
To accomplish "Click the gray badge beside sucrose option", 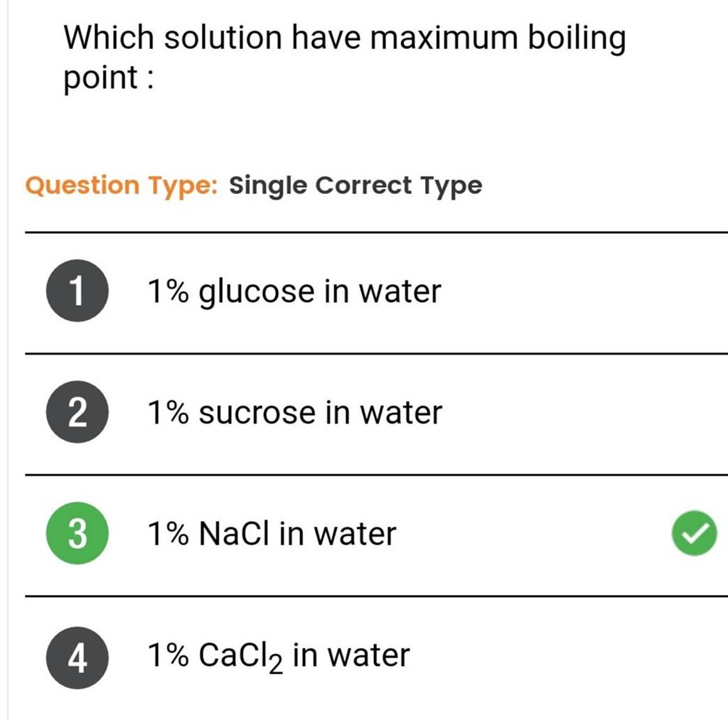I will pyautogui.click(x=77, y=411).
